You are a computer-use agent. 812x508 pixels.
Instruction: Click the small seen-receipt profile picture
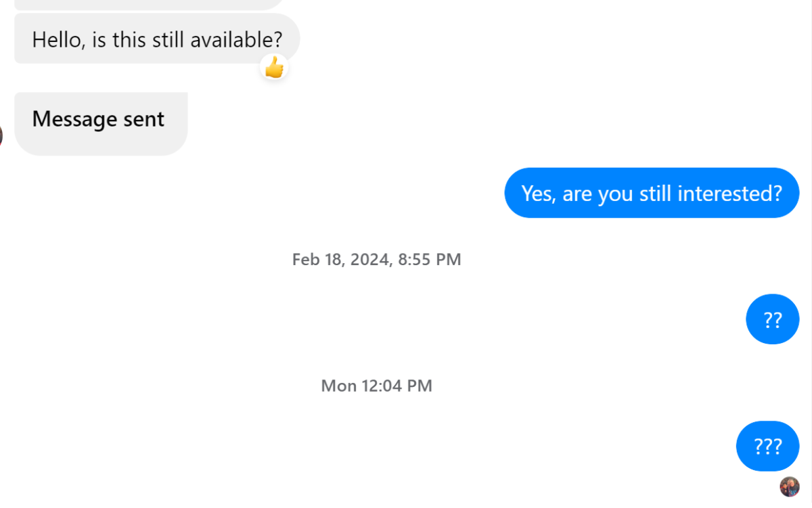[x=790, y=486]
